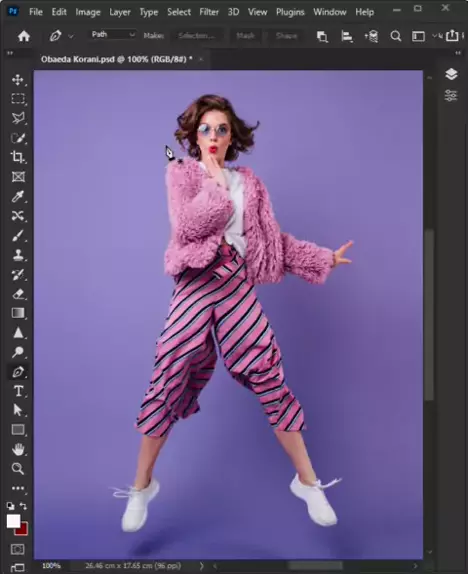Select the Path Selection tool
Image resolution: width=468 pixels, height=574 pixels.
(18, 410)
